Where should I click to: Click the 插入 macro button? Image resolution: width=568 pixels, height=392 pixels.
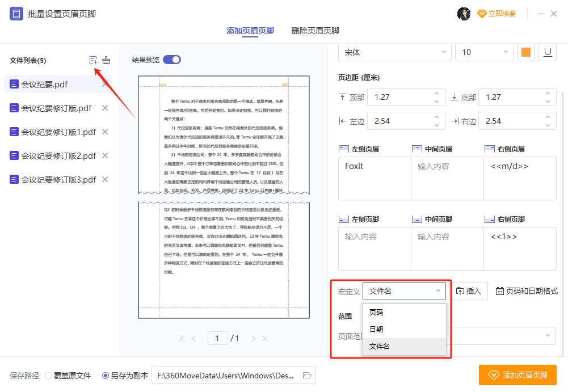pos(468,291)
